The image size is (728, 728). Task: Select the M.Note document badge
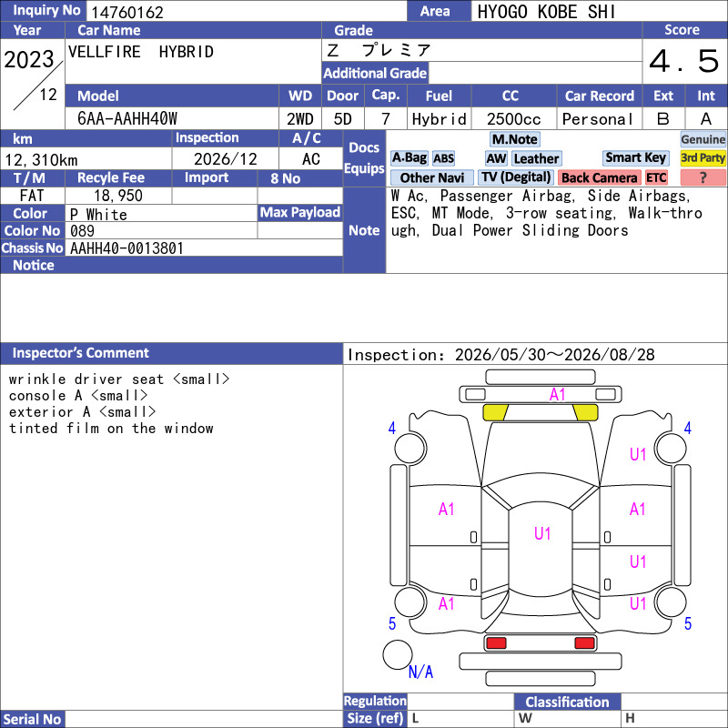[515, 139]
